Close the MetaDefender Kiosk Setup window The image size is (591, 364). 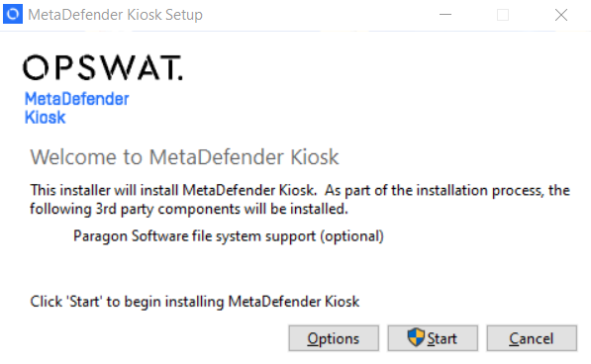(561, 15)
